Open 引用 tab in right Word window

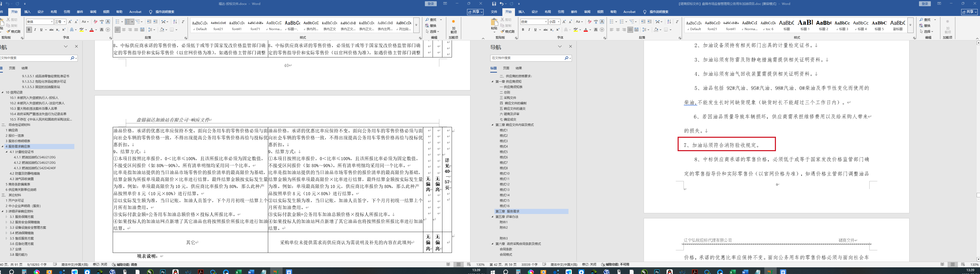point(561,12)
